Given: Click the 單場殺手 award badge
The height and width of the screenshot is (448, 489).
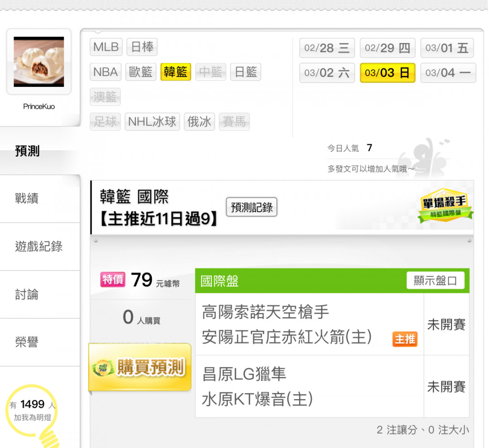Looking at the screenshot, I should point(445,205).
